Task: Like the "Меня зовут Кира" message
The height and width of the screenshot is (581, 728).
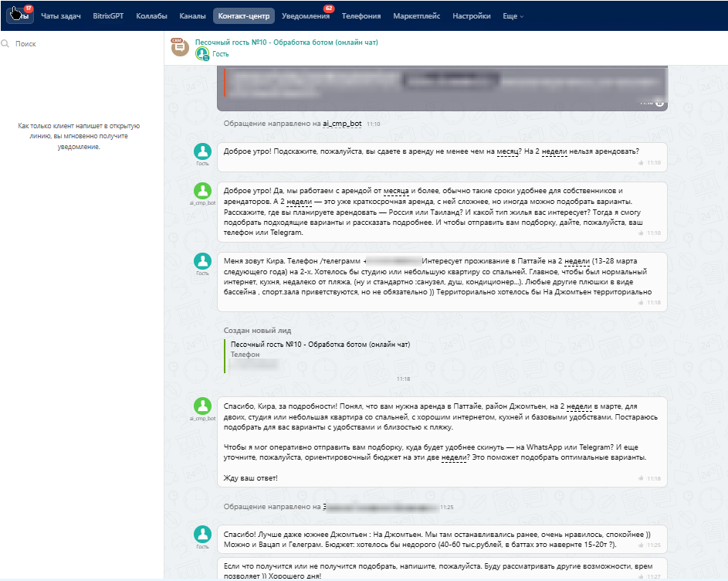Action: tap(641, 303)
